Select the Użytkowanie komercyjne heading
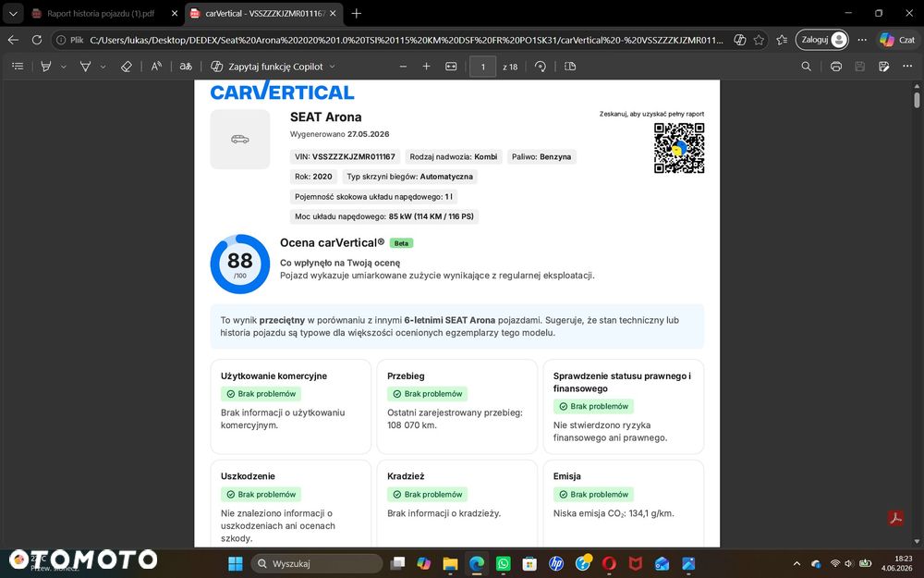This screenshot has width=924, height=578. click(x=274, y=375)
